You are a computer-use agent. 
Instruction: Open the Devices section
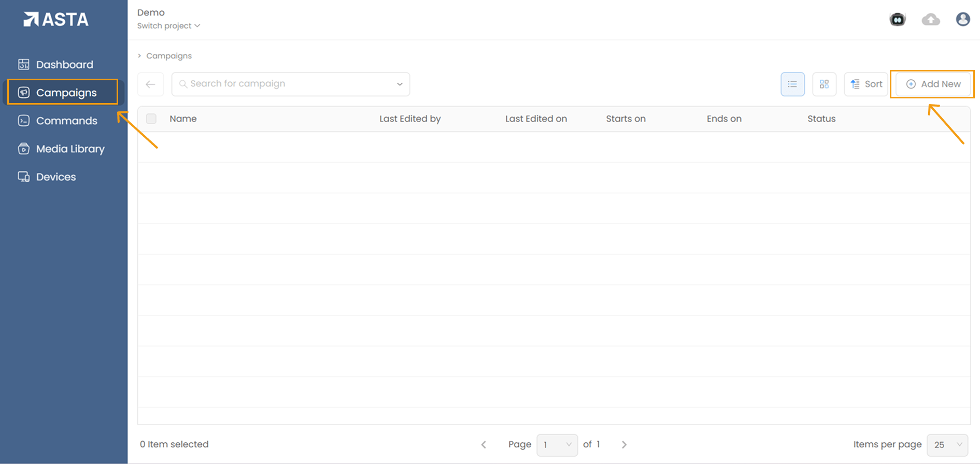pyautogui.click(x=56, y=177)
